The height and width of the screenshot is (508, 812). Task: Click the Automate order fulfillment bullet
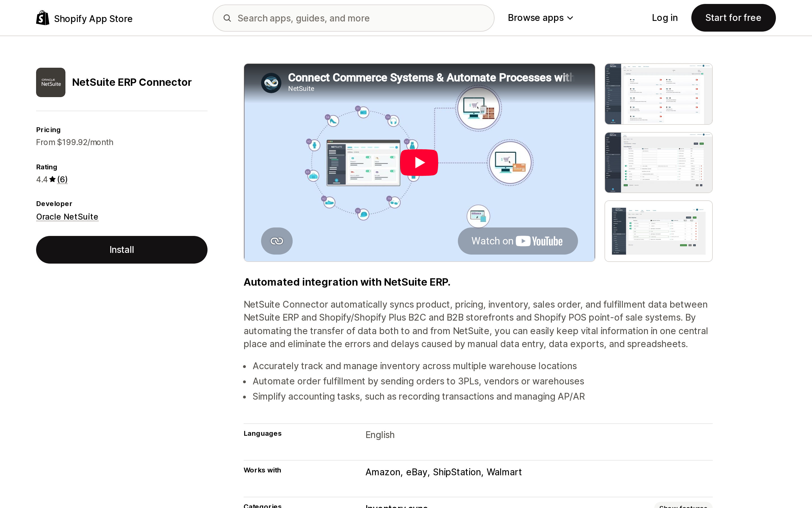coord(418,381)
